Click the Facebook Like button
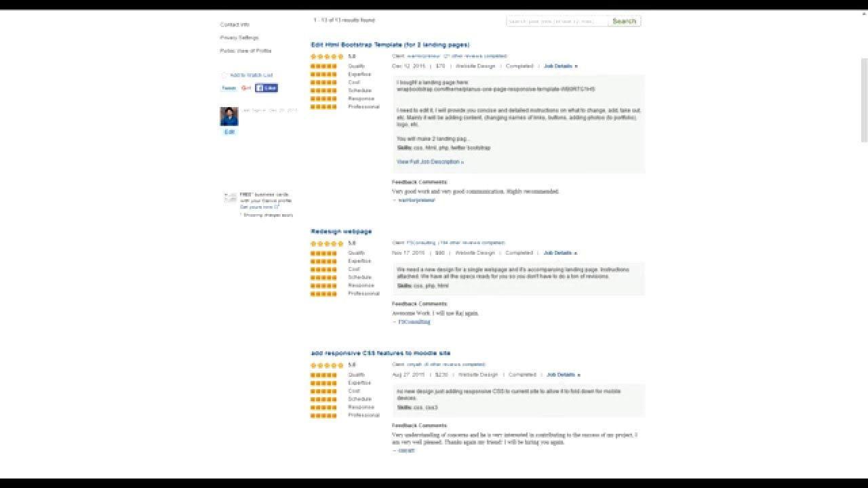 coord(267,88)
